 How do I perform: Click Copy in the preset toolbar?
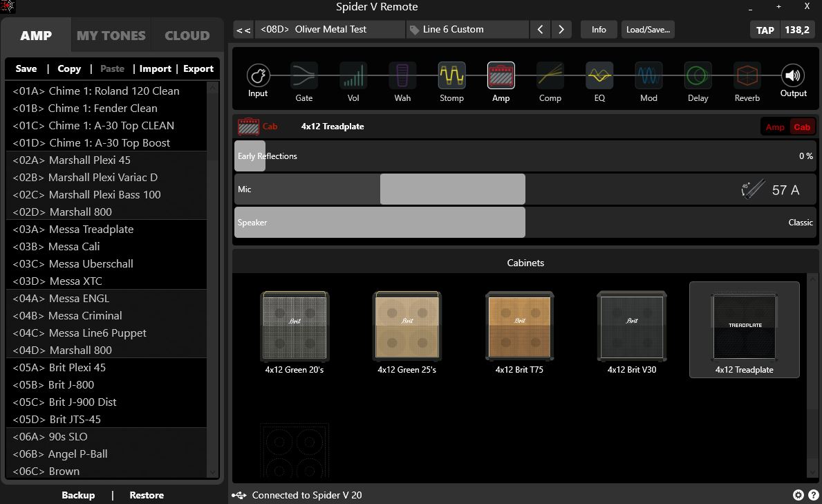(x=69, y=68)
